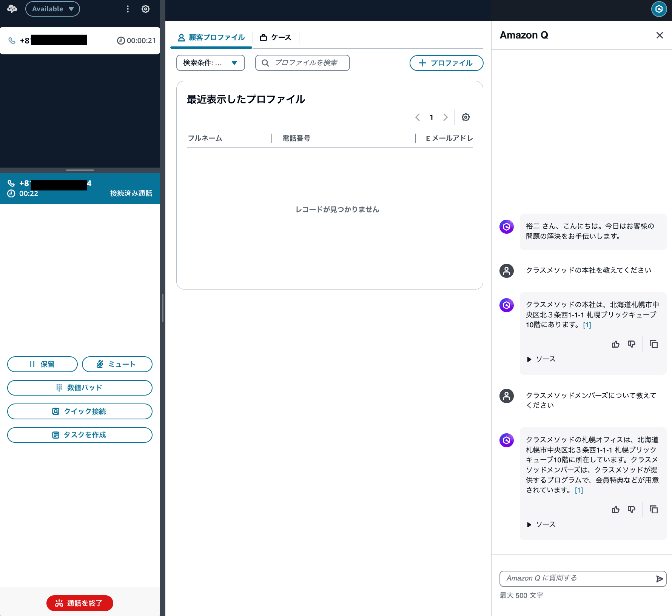Copy the 本社 address answer
The height and width of the screenshot is (616, 672).
tap(654, 344)
